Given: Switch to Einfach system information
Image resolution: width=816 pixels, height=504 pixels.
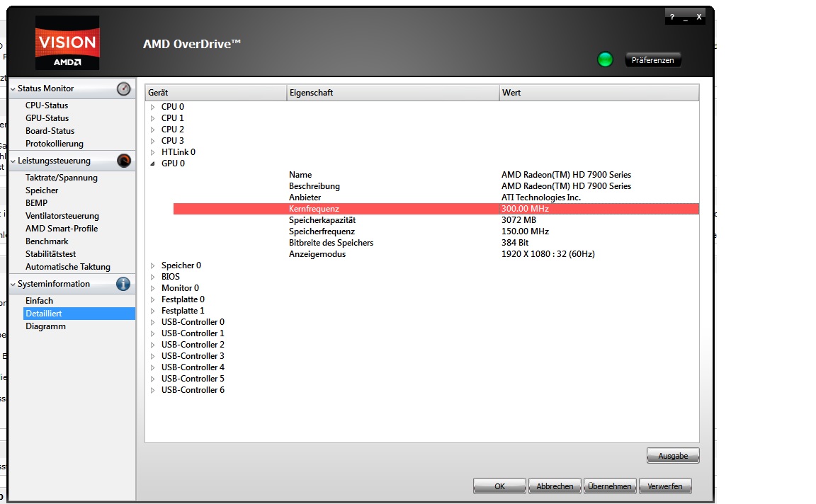Looking at the screenshot, I should (39, 301).
